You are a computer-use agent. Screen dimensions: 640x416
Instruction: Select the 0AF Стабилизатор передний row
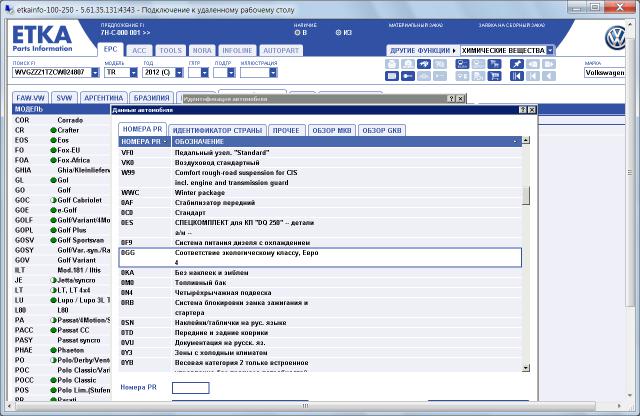tap(320, 202)
